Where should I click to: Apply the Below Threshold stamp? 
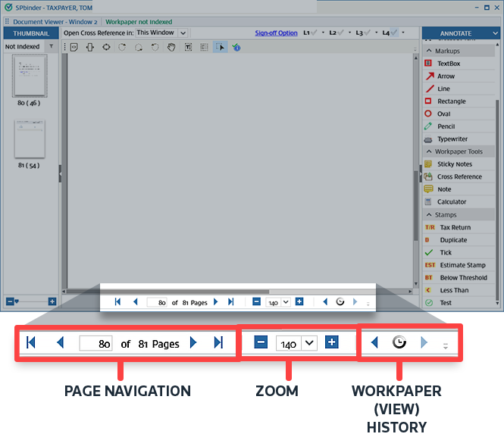tap(459, 277)
